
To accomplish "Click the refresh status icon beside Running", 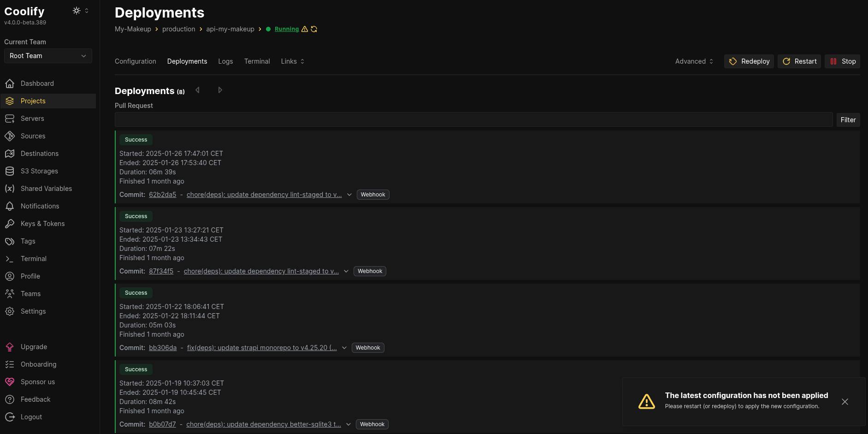I will [314, 29].
